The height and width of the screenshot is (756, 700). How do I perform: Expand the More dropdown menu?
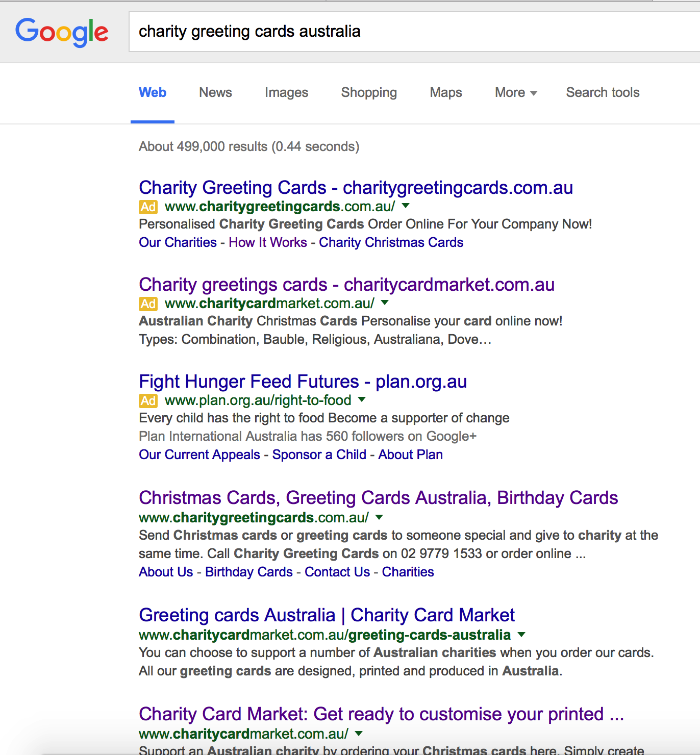click(x=516, y=92)
